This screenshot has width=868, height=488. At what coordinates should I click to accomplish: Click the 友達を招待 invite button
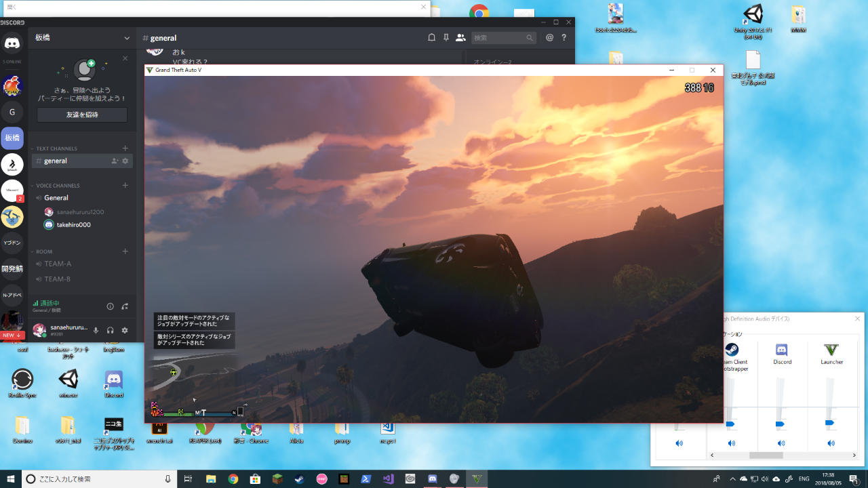82,115
